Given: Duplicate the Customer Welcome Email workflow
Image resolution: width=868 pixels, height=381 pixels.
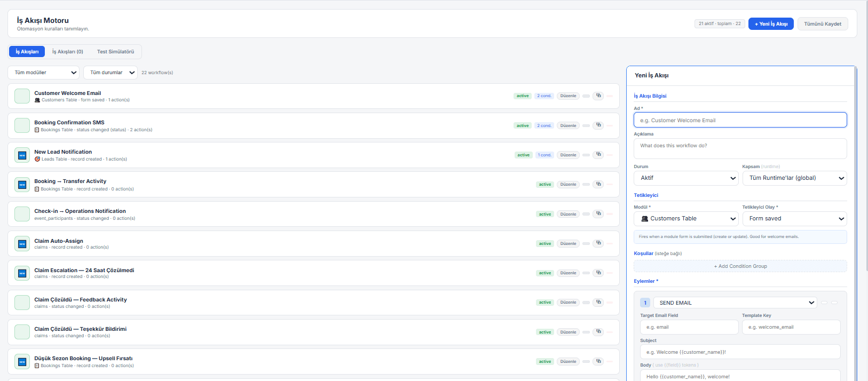Looking at the screenshot, I should point(598,96).
